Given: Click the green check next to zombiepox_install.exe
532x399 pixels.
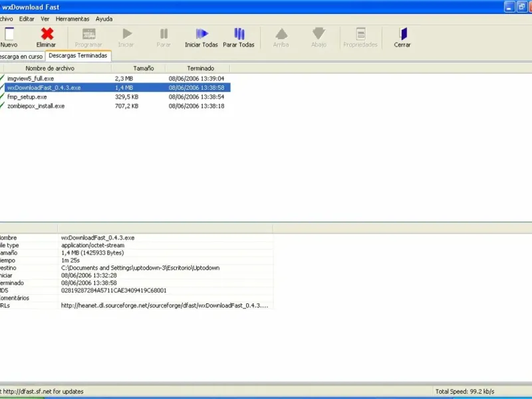Looking at the screenshot, I should pos(2,106).
